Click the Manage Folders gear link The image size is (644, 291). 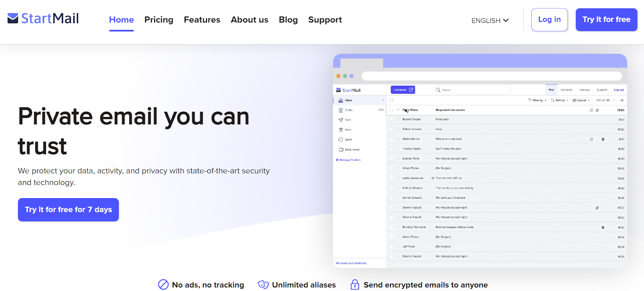348,160
